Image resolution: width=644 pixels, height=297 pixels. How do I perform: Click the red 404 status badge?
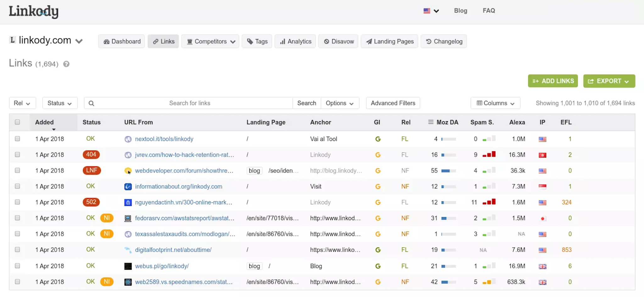(x=91, y=155)
